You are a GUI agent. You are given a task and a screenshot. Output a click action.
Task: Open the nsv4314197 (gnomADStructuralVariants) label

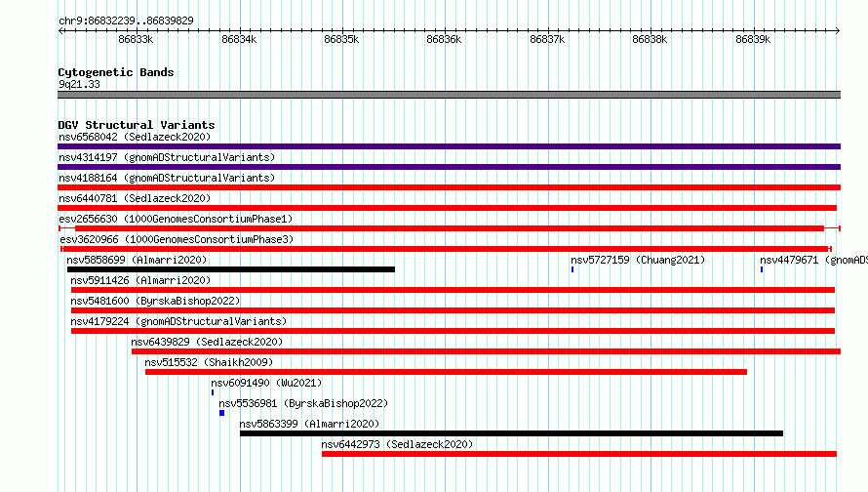tap(167, 157)
